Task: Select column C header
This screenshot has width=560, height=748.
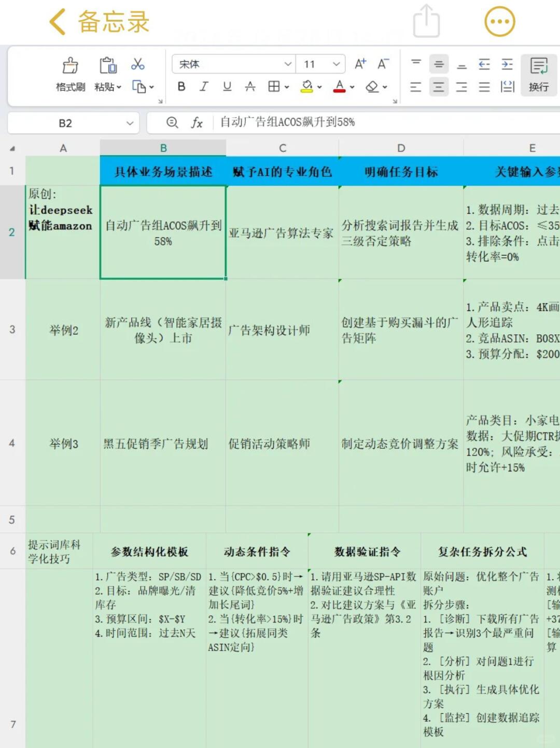Action: (x=283, y=148)
